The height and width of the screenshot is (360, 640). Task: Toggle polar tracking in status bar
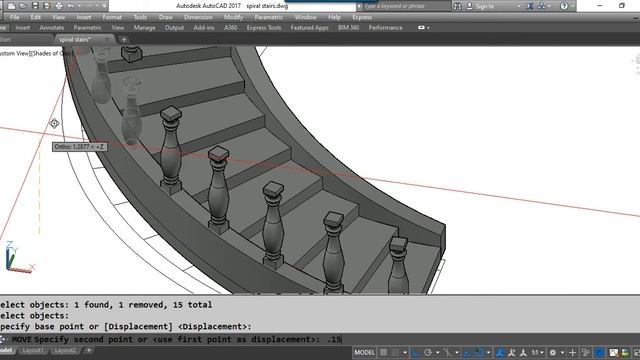(x=428, y=352)
